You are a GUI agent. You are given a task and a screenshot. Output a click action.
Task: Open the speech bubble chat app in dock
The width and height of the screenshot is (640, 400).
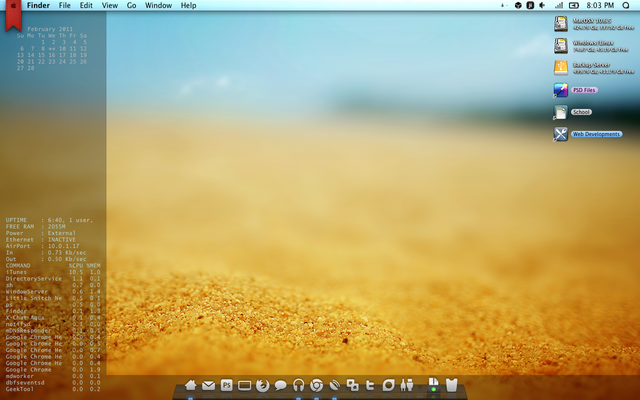[x=281, y=385]
